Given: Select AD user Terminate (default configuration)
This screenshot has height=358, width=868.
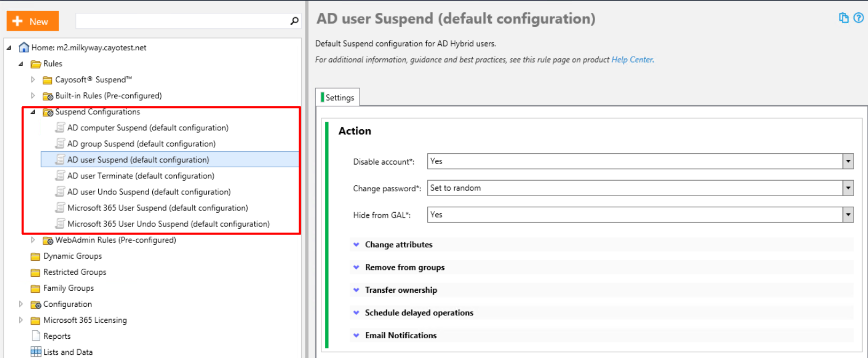Looking at the screenshot, I should (x=140, y=176).
